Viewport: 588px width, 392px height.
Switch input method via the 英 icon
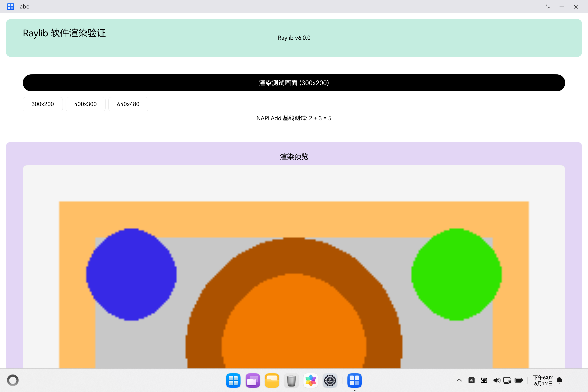pos(472,380)
